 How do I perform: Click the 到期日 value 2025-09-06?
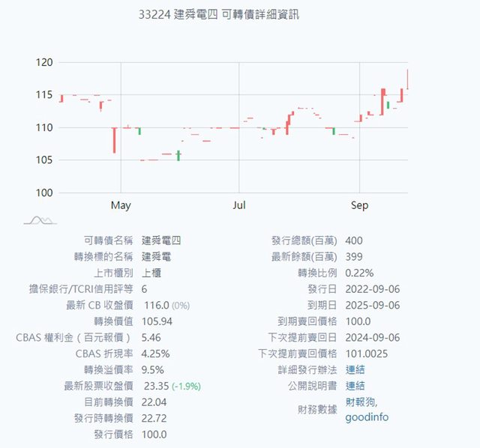373,305
